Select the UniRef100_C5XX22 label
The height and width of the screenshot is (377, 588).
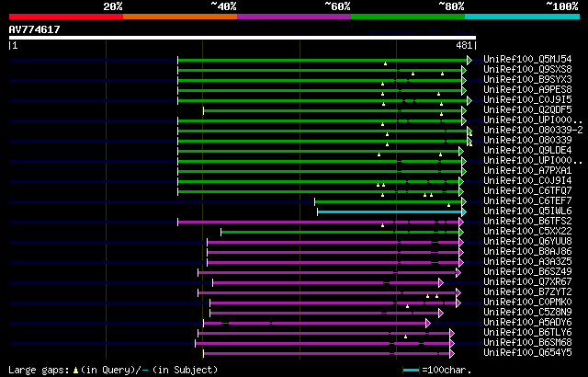point(527,232)
